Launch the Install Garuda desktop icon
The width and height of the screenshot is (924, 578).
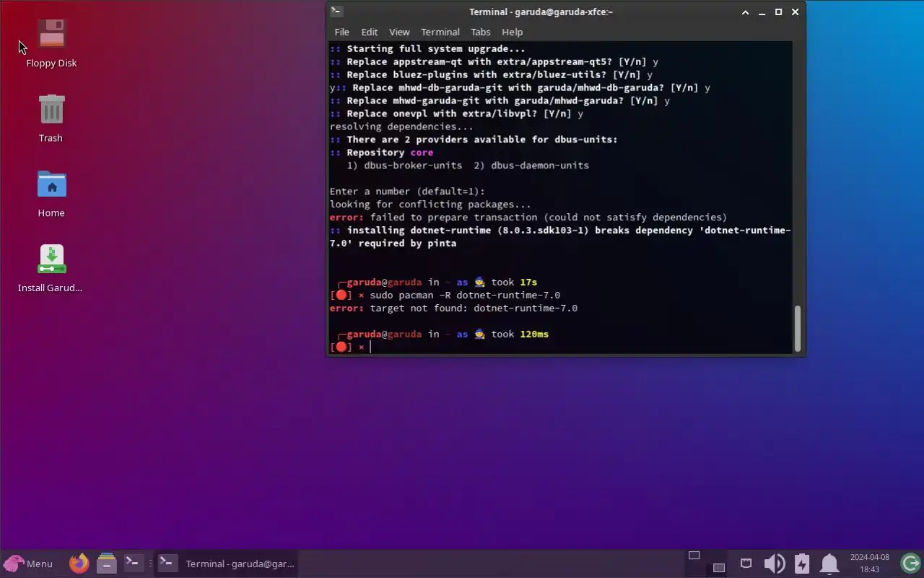pos(51,269)
